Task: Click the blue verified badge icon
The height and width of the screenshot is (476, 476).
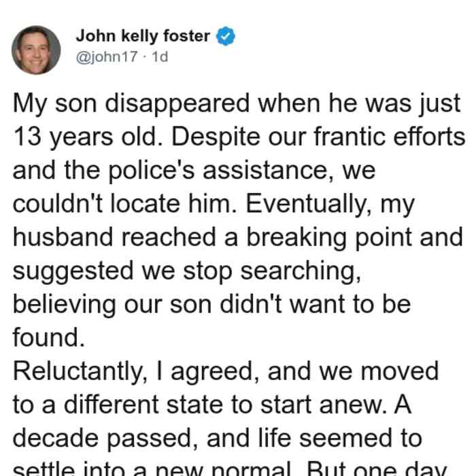Action: pyautogui.click(x=226, y=36)
